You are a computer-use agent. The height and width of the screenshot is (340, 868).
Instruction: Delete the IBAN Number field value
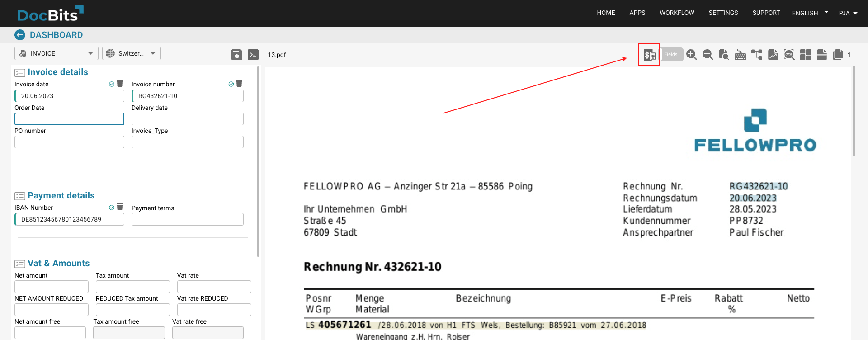click(120, 207)
